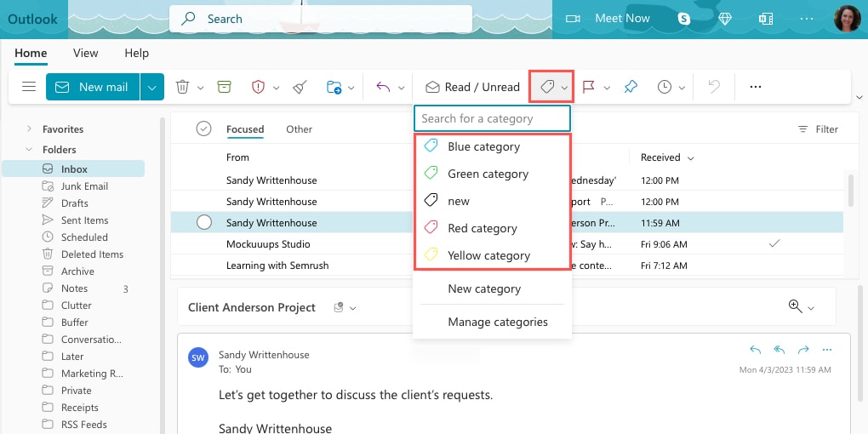Image resolution: width=868 pixels, height=434 pixels.
Task: Click Forward arrow in the message header
Action: click(x=804, y=349)
